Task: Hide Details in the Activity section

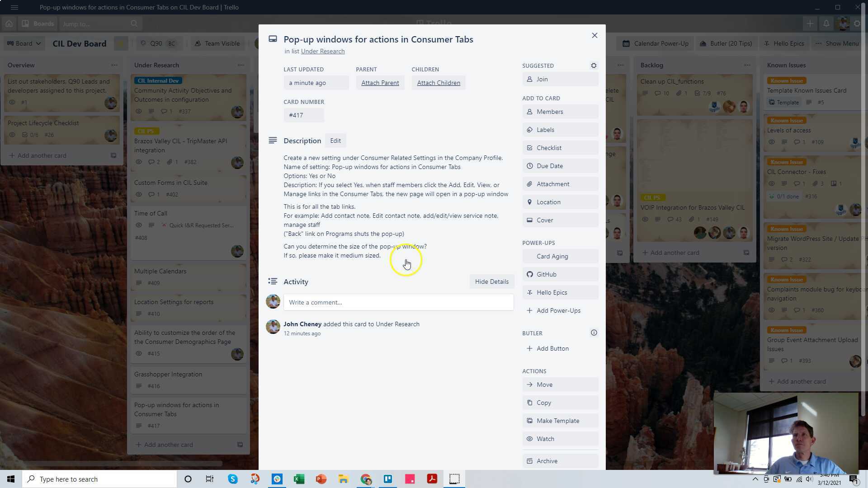Action: (491, 282)
